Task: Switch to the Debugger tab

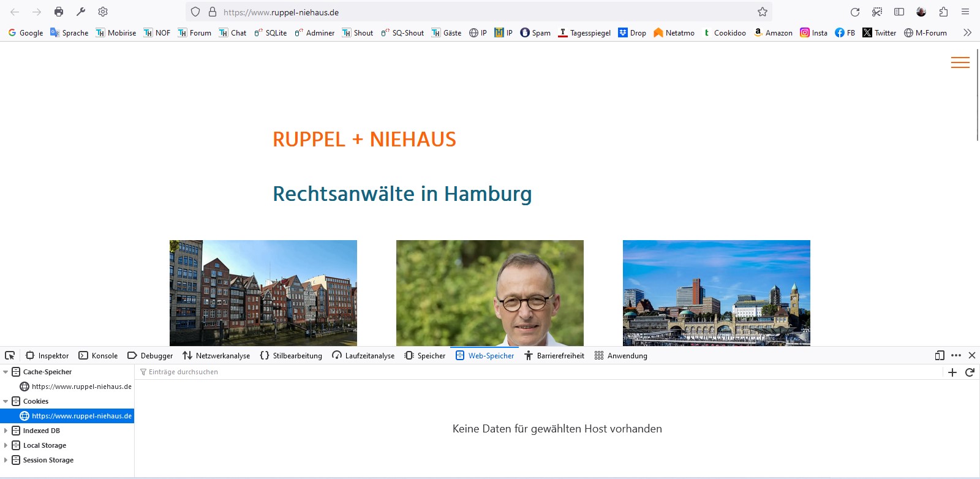Action: click(x=150, y=355)
